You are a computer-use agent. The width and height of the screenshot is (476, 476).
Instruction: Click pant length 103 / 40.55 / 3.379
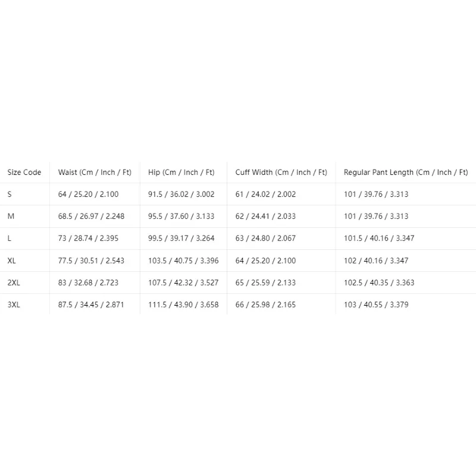[x=376, y=305]
